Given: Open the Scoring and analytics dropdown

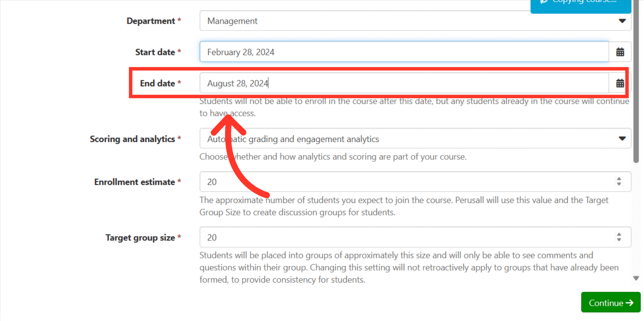Looking at the screenshot, I should point(622,138).
